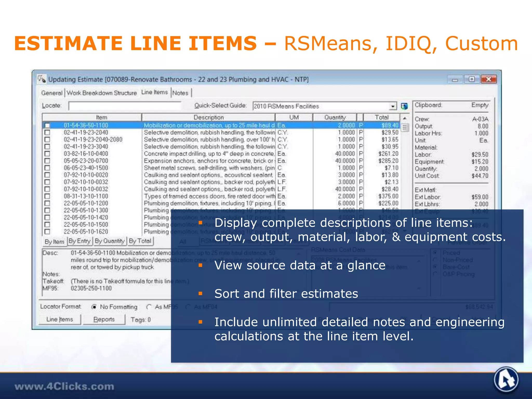Tick checkbox for item 02-41-19-23-2040
The image size is (532, 399).
tap(47, 132)
